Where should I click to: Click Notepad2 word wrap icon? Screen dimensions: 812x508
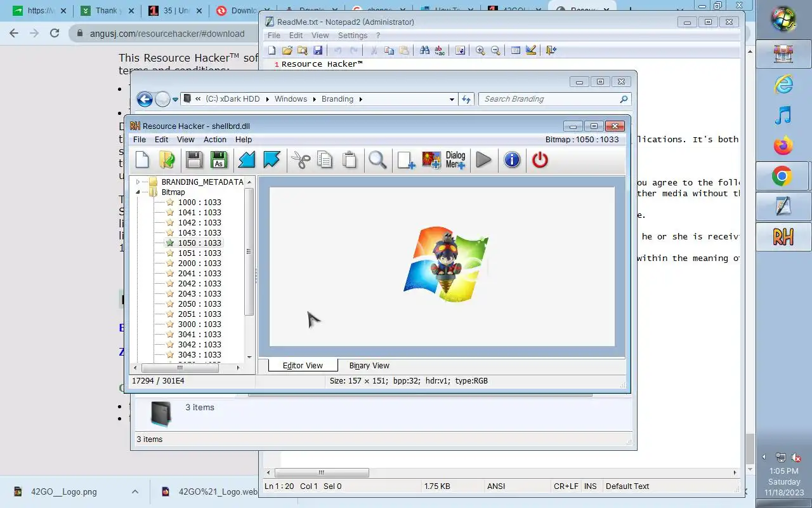click(460, 50)
